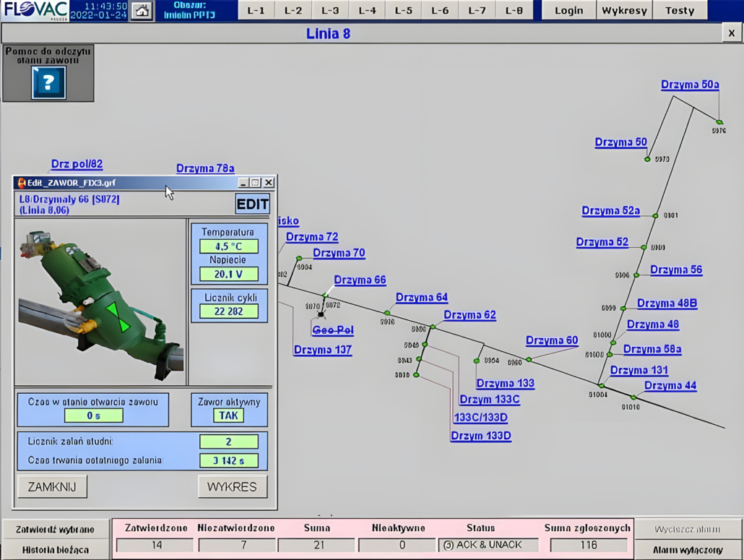Screen dimensions: 744x560
Task: Click the Drzyma 133C link label
Action: [490, 400]
